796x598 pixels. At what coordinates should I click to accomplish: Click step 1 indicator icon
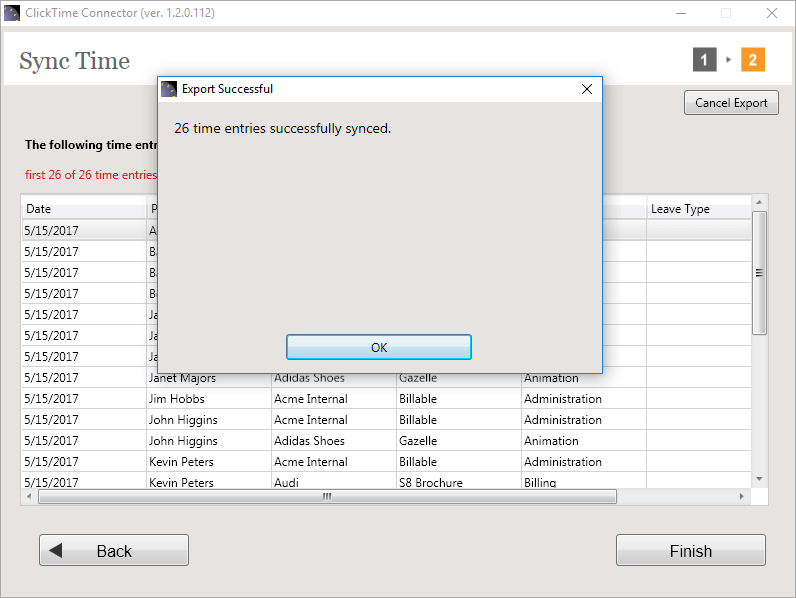point(705,60)
